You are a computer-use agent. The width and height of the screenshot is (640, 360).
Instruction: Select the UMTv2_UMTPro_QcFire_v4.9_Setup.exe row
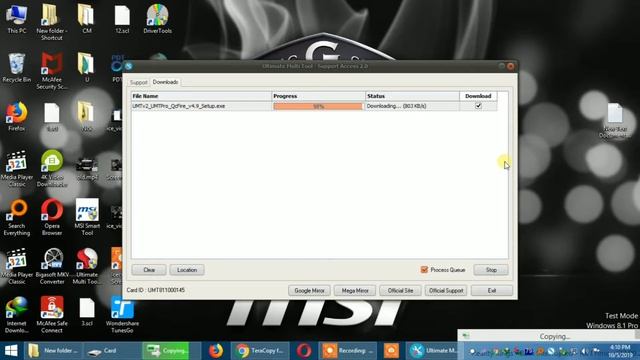(314, 106)
